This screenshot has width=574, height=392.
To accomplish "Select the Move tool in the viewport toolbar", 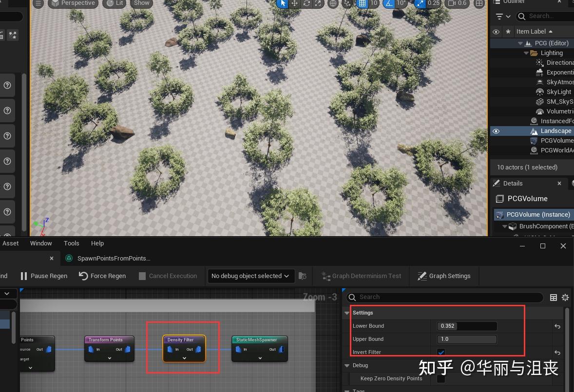I will (x=295, y=4).
